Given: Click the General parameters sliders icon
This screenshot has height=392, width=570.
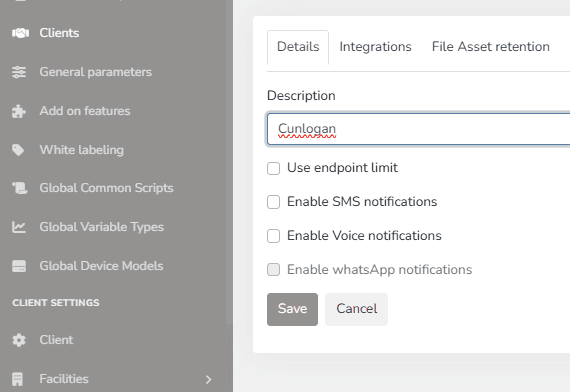Looking at the screenshot, I should pos(19,72).
